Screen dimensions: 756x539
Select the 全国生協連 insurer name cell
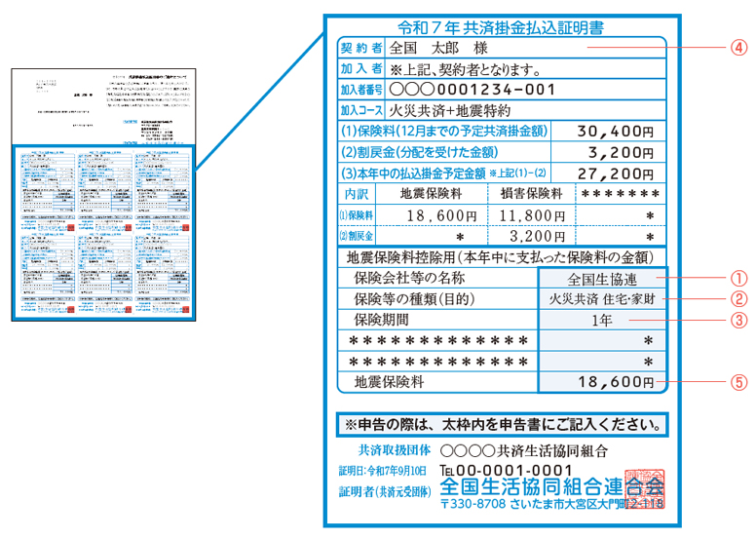click(x=603, y=277)
